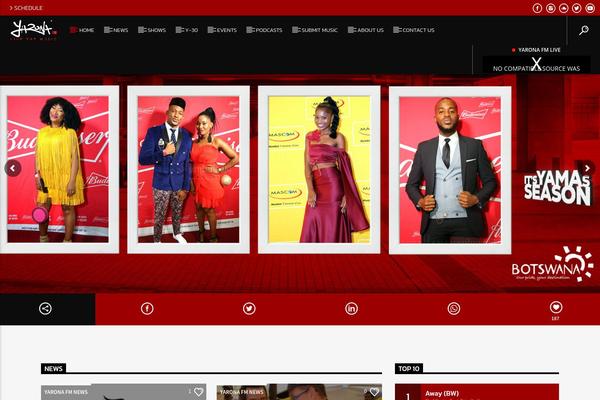
Task: Go to previous slide in photo carousel
Action: (x=13, y=168)
